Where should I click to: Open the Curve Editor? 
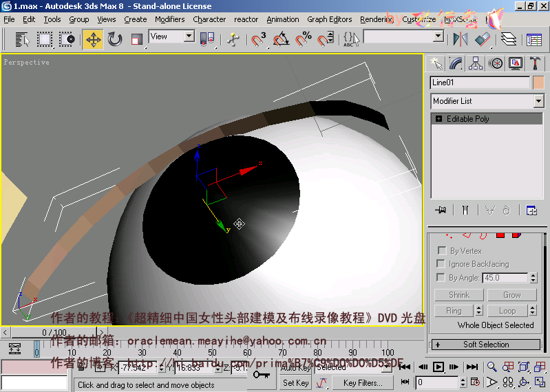point(534,39)
